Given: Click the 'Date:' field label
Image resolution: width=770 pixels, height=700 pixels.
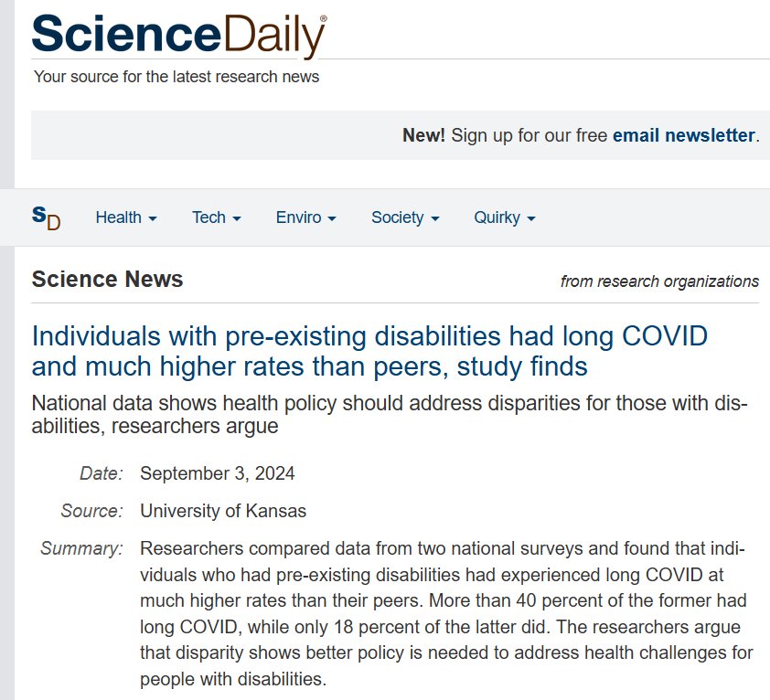Looking at the screenshot, I should pyautogui.click(x=101, y=473).
